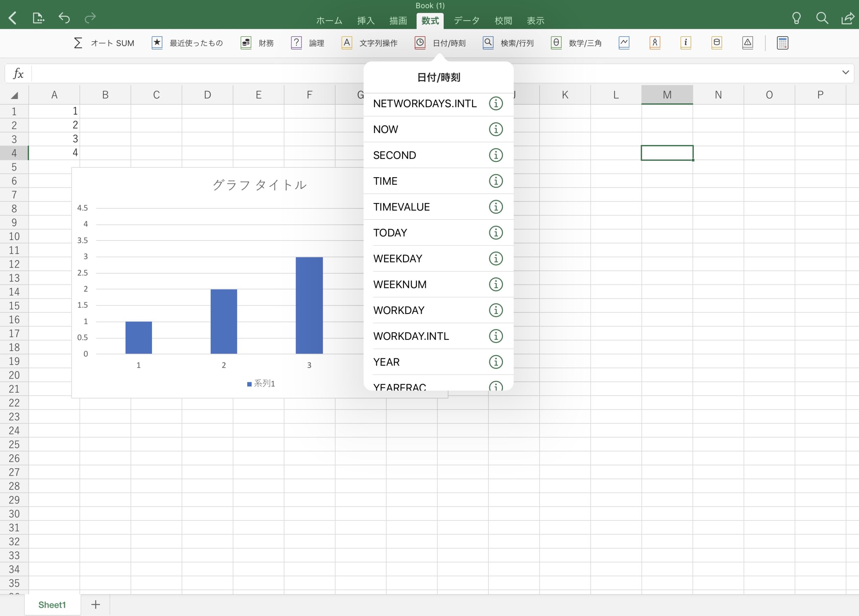
Task: Go back using the left chevron icon
Action: 12,18
